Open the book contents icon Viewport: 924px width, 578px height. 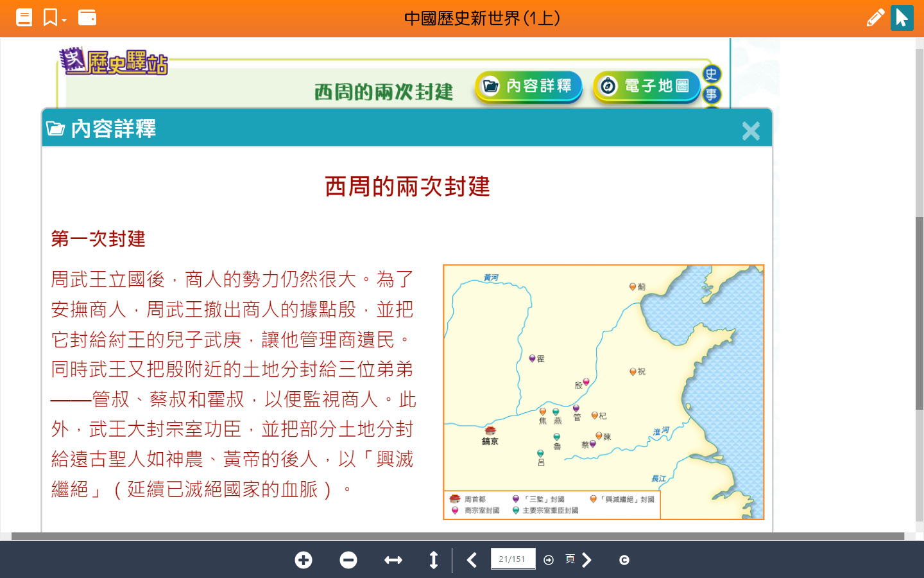[x=24, y=18]
